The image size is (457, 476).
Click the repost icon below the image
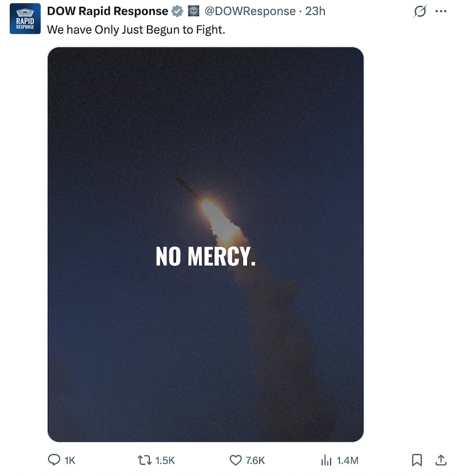click(x=145, y=459)
